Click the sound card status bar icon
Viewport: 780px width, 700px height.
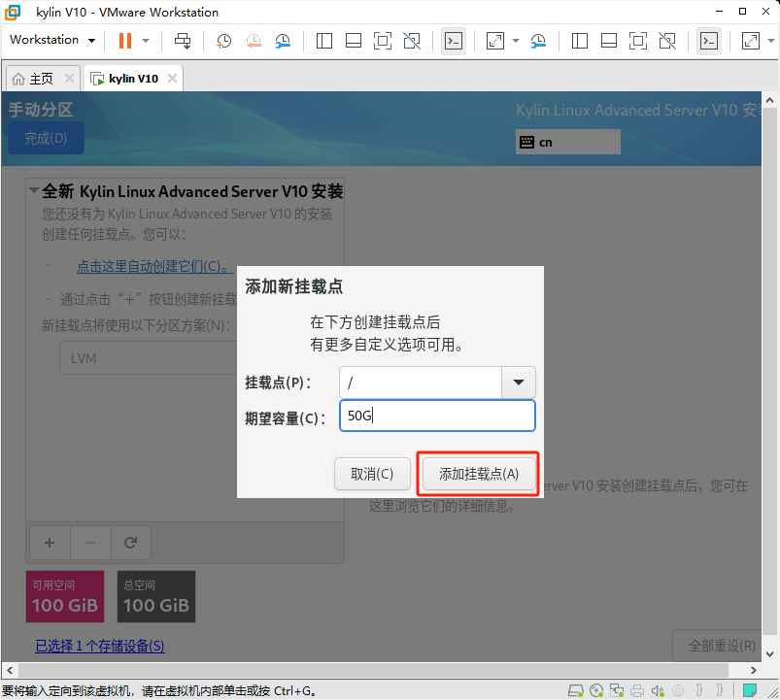658,690
